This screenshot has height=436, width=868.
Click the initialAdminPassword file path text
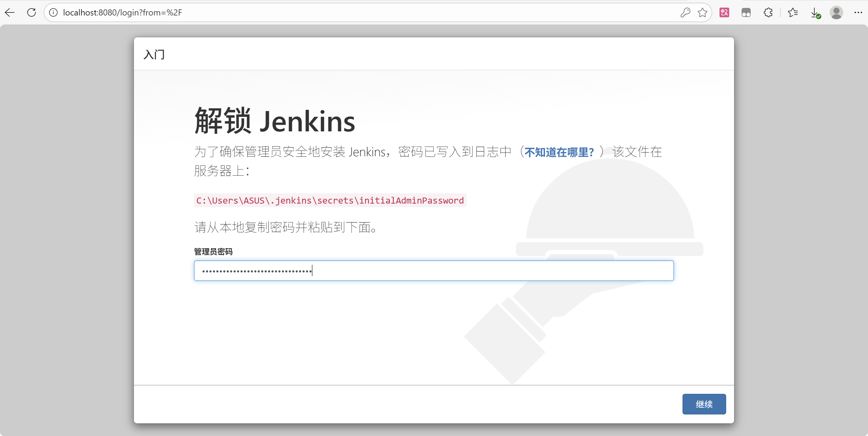[x=330, y=200]
